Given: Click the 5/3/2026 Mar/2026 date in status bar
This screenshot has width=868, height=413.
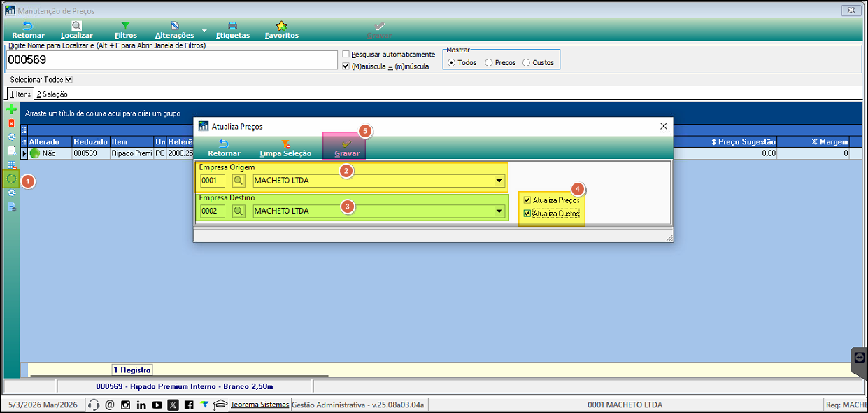Looking at the screenshot, I should click(43, 405).
